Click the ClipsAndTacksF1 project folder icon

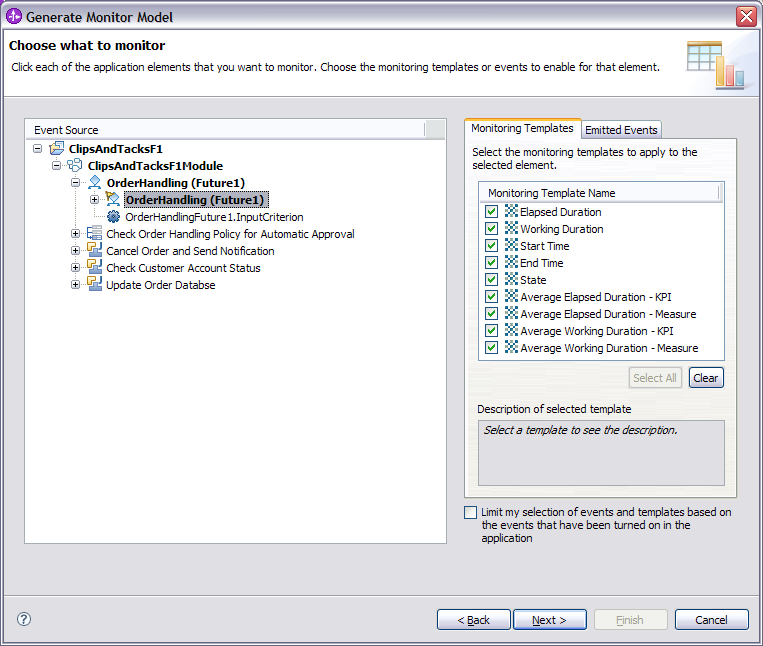[x=57, y=148]
